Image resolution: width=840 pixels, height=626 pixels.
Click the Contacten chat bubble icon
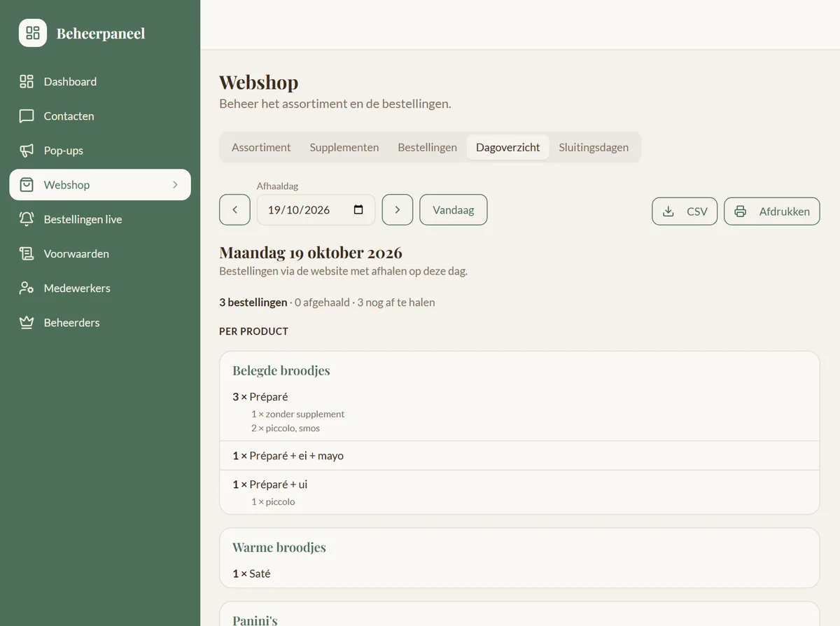click(x=27, y=116)
